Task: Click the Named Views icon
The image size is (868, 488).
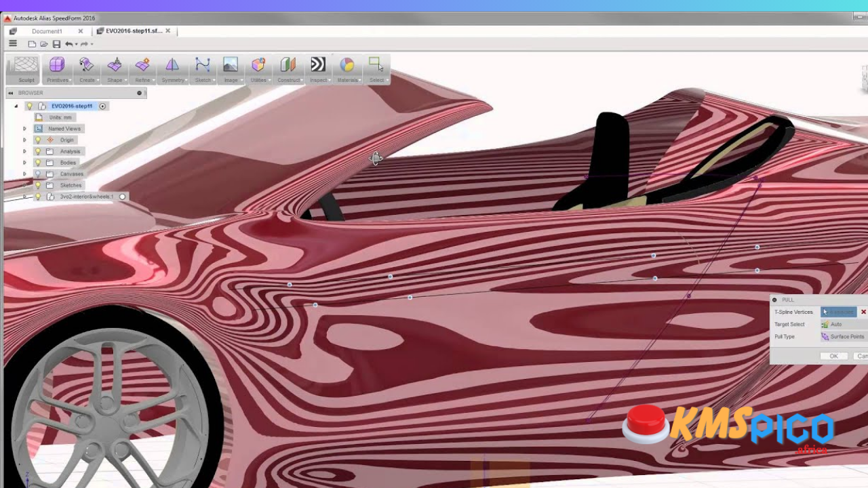Action: [39, 129]
